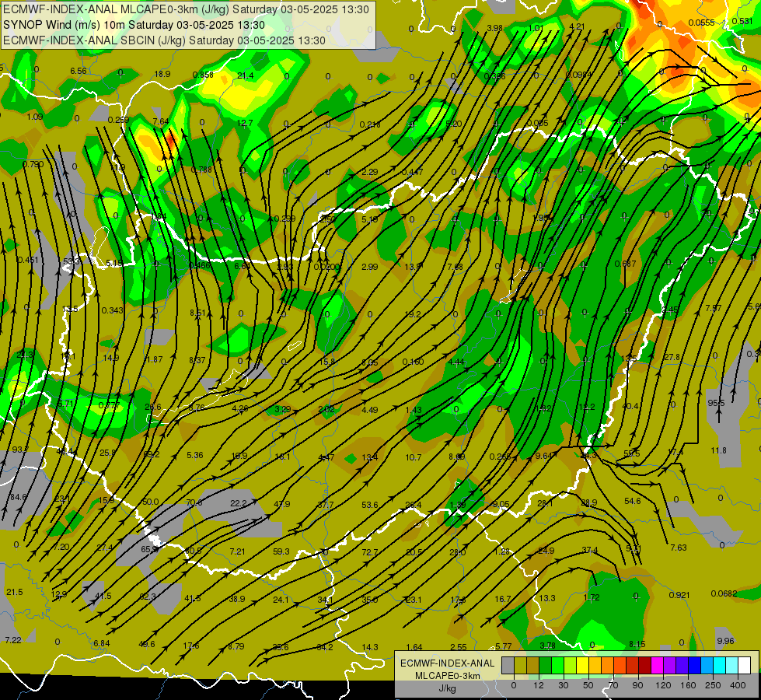Viewport: 761px width, 700px height.
Task: Click the map value 22.2
Action: tap(239, 504)
